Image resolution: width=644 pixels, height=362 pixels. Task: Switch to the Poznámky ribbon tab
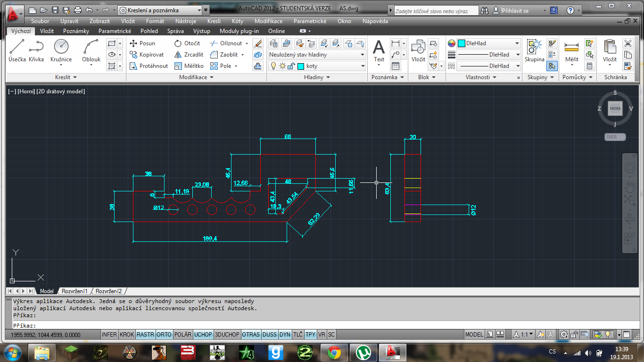[x=76, y=31]
